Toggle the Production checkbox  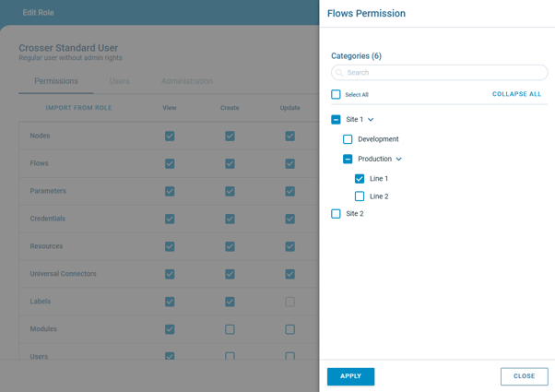click(x=348, y=159)
